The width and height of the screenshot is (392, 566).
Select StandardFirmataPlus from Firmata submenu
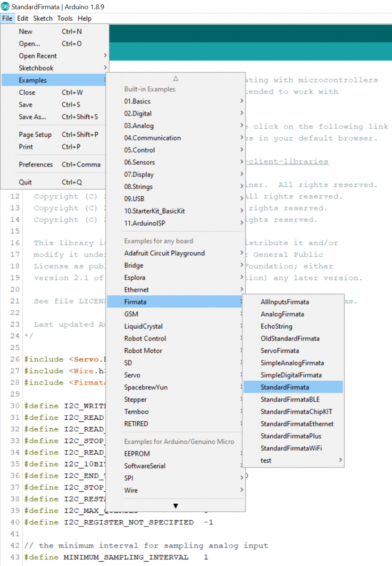click(291, 436)
